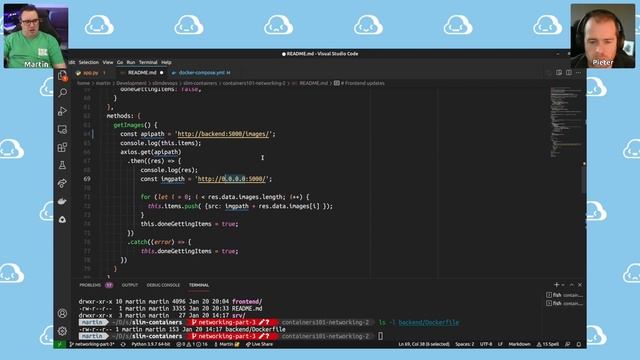Click backend/Dockerfile link in terminal command

coord(429,322)
